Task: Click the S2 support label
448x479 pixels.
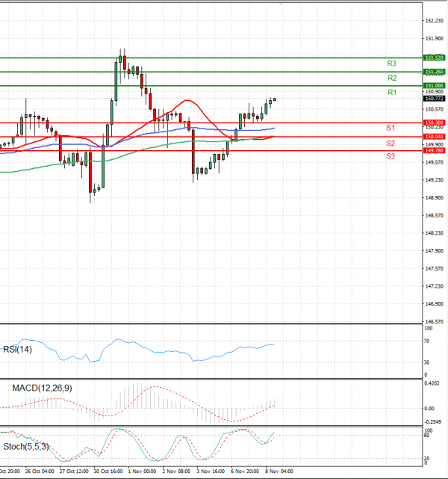Action: pos(391,143)
